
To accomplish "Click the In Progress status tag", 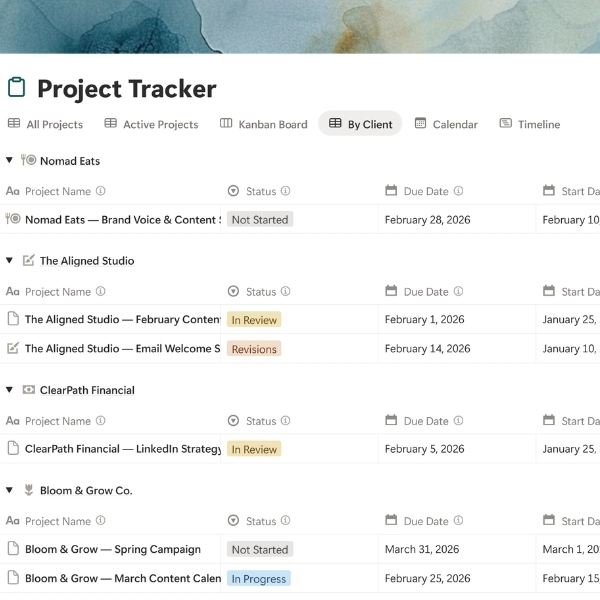I will click(x=259, y=579).
